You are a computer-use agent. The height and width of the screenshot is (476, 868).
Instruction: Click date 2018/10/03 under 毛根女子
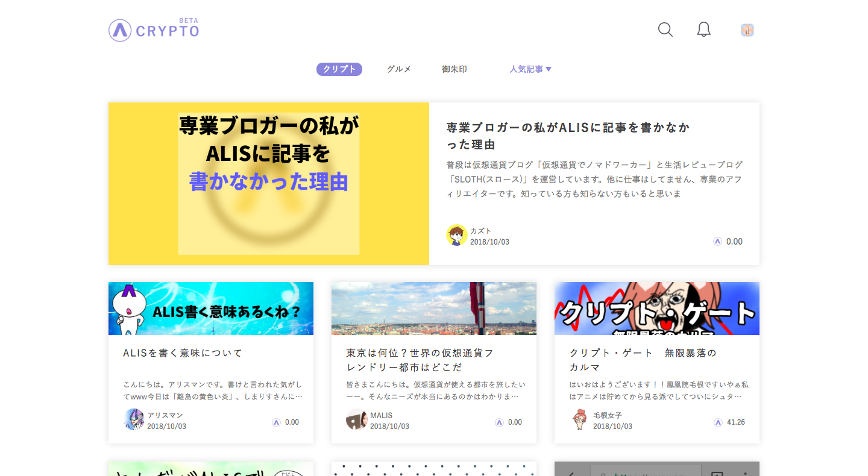[x=612, y=426]
